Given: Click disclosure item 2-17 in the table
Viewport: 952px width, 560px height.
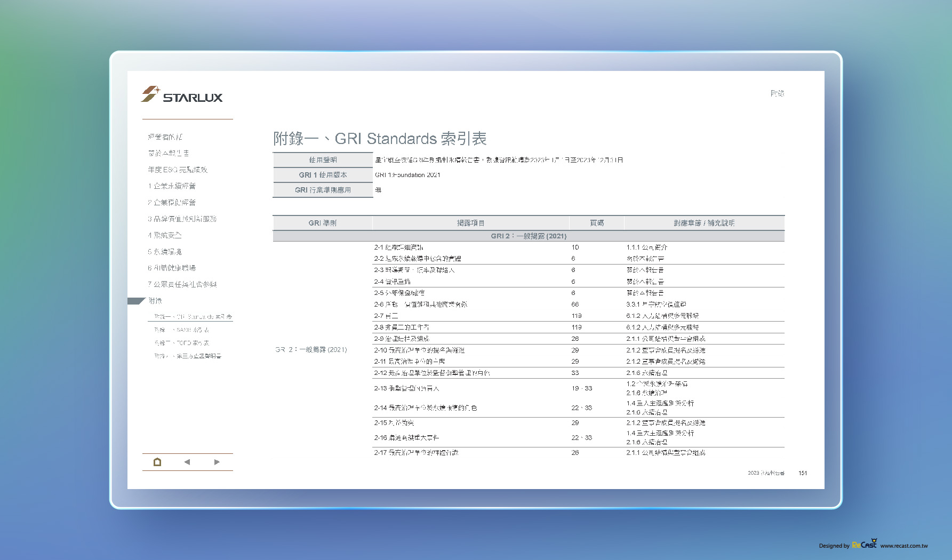Looking at the screenshot, I should point(416,453).
